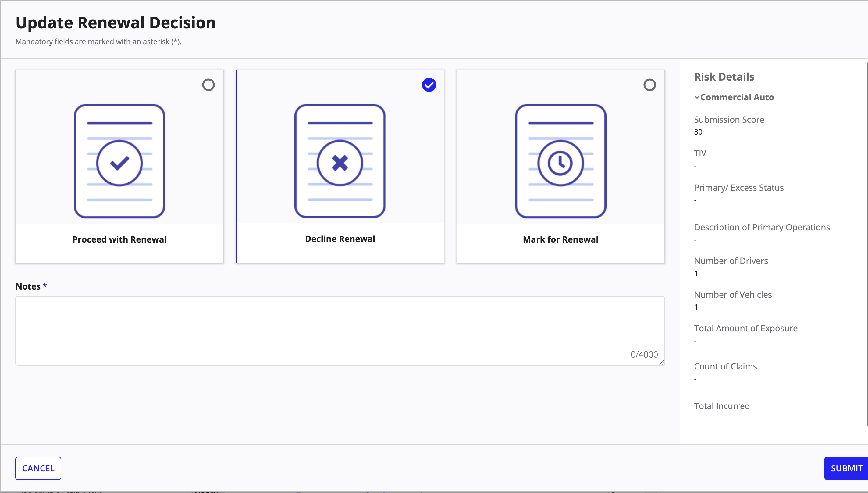Click the TIV label
868x493 pixels.
coord(700,153)
